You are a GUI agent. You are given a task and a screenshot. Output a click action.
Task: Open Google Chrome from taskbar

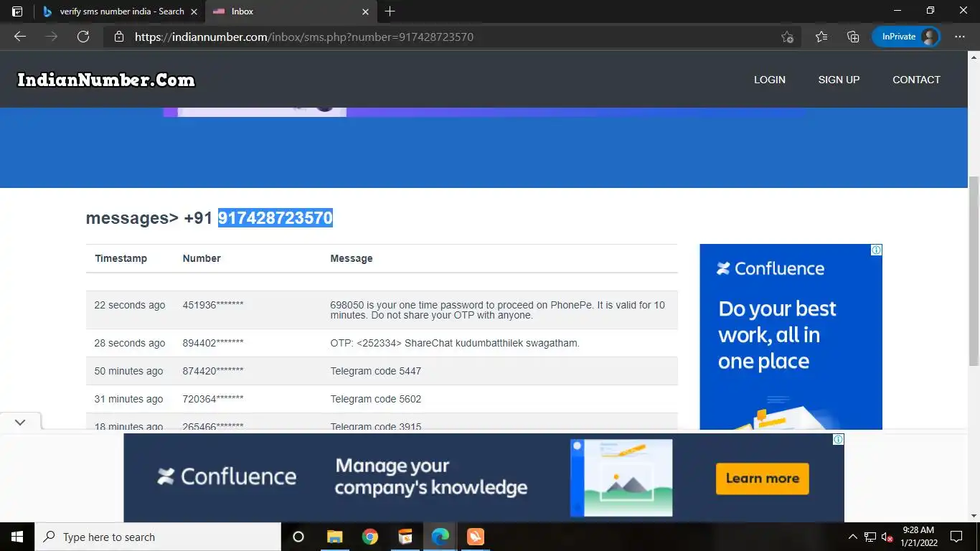370,537
